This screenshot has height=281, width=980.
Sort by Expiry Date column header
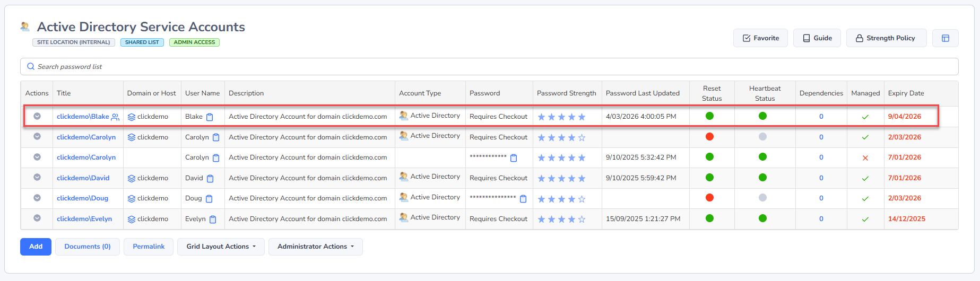pos(906,93)
